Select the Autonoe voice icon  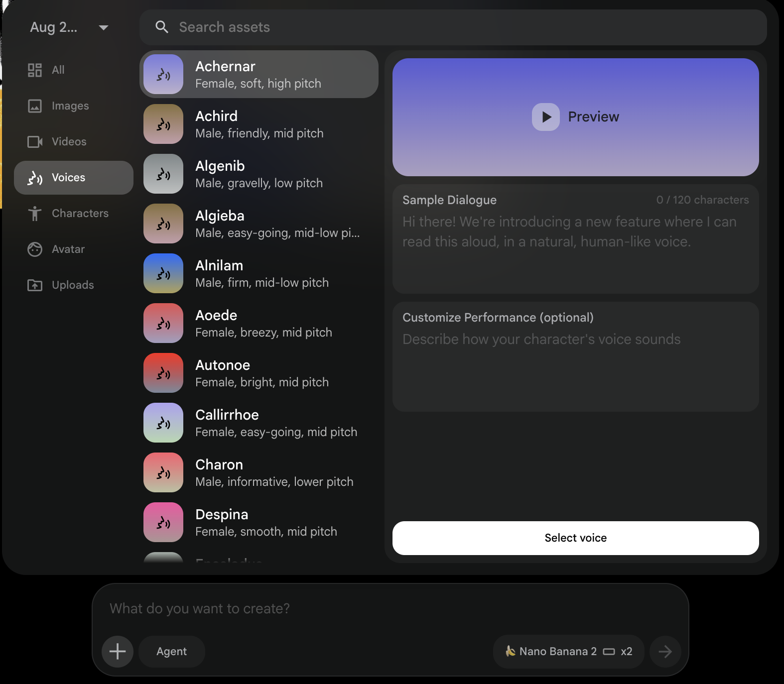click(163, 373)
